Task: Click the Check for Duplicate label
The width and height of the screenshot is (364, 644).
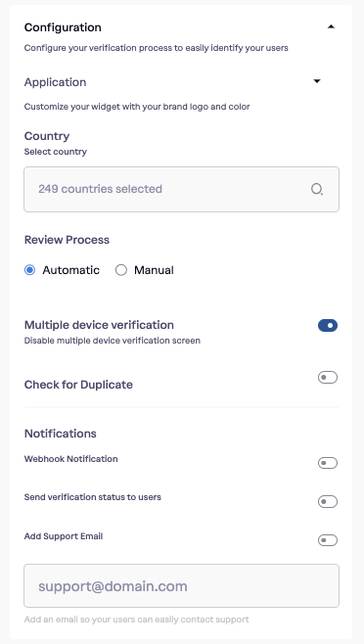Action: (78, 385)
